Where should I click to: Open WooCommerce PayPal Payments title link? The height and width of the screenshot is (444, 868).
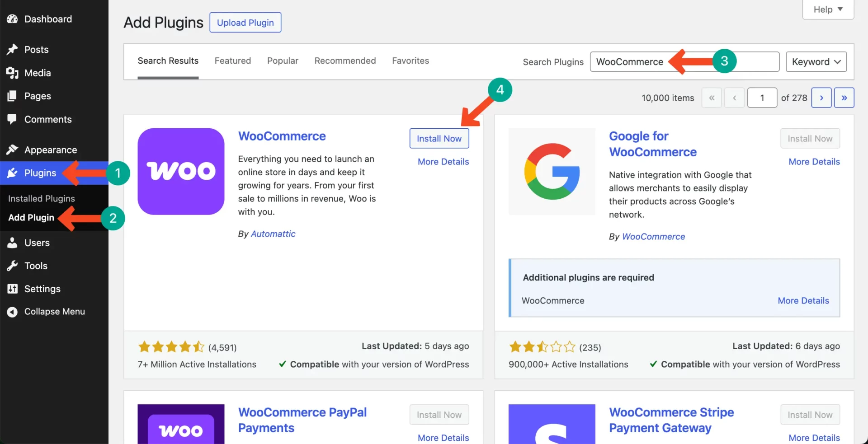pos(302,420)
